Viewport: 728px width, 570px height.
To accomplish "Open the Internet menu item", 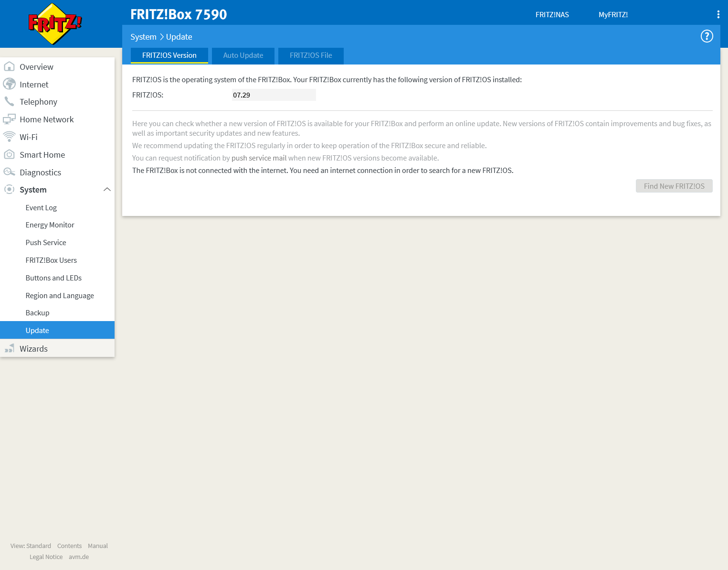I will point(57,85).
